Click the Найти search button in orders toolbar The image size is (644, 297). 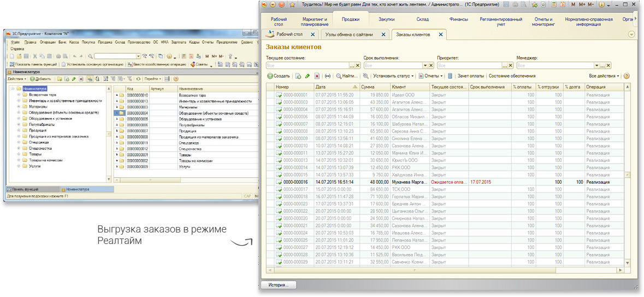[347, 76]
